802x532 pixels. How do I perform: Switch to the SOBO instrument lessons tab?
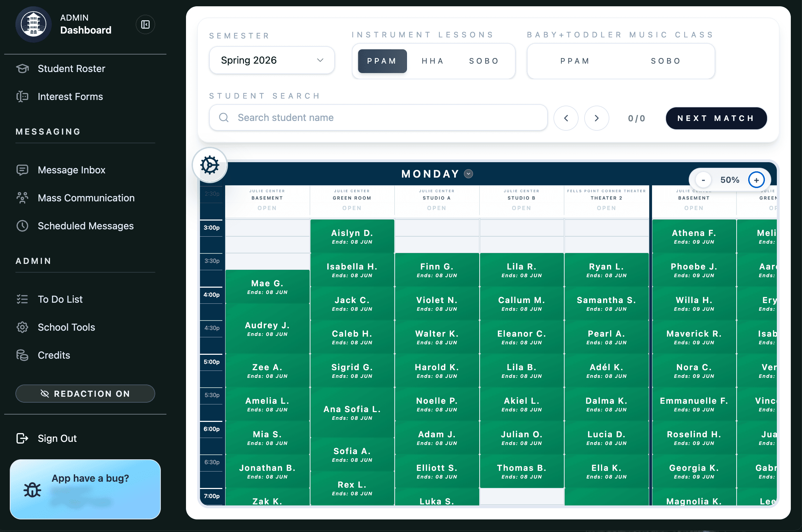click(484, 61)
